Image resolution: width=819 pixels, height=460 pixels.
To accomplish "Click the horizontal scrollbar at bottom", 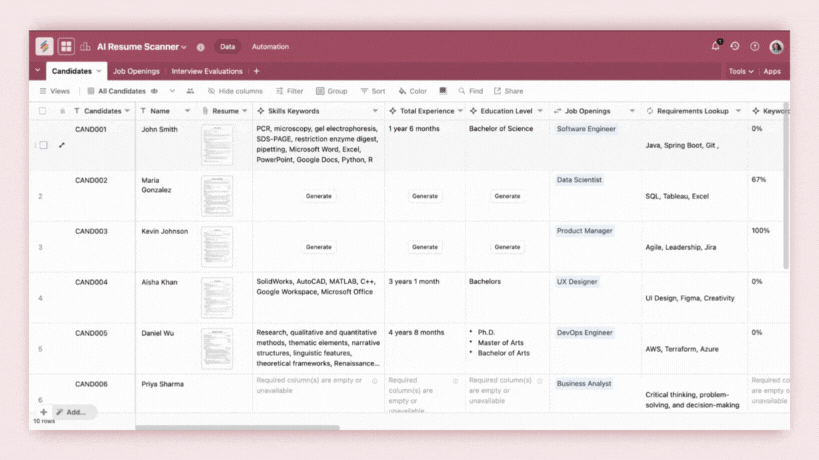I will click(x=238, y=427).
